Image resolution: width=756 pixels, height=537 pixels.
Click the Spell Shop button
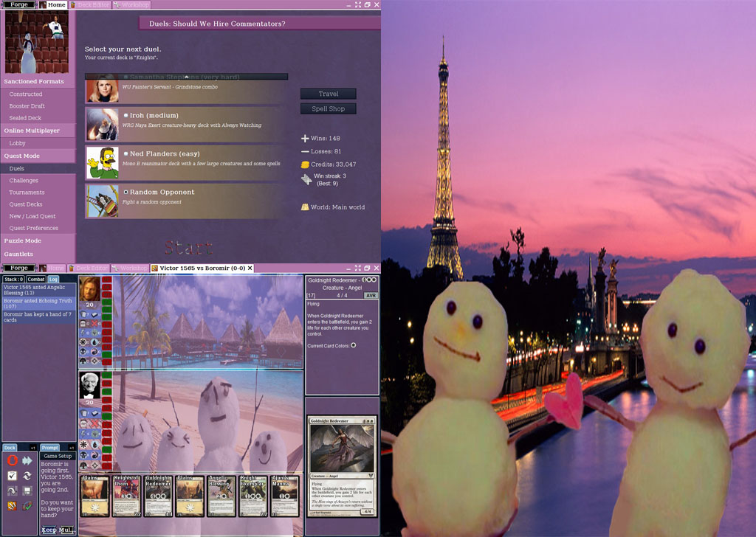(x=329, y=109)
